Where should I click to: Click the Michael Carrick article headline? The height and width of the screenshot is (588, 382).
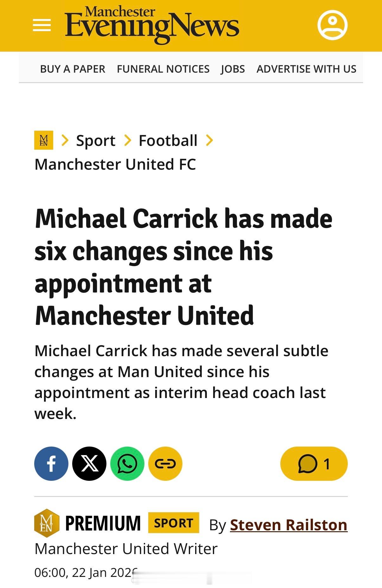(x=184, y=267)
